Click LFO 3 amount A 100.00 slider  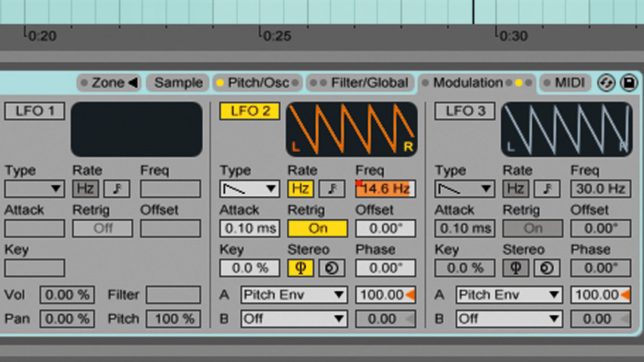601,295
